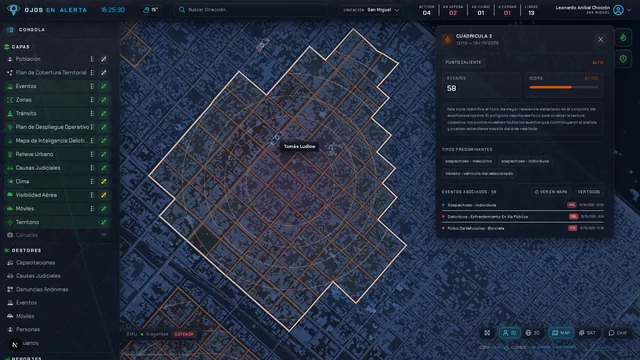Open options menu for Móviles layer

pyautogui.click(x=92, y=209)
